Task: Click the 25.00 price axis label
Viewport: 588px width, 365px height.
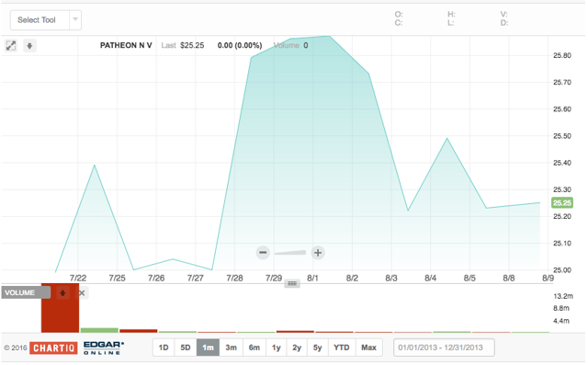Action: [562, 270]
